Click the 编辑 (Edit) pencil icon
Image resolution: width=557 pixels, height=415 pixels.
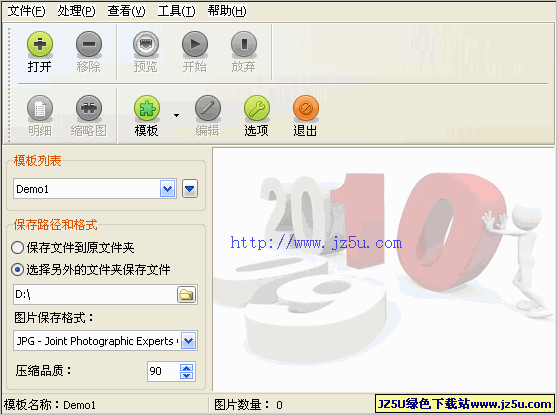(x=208, y=108)
